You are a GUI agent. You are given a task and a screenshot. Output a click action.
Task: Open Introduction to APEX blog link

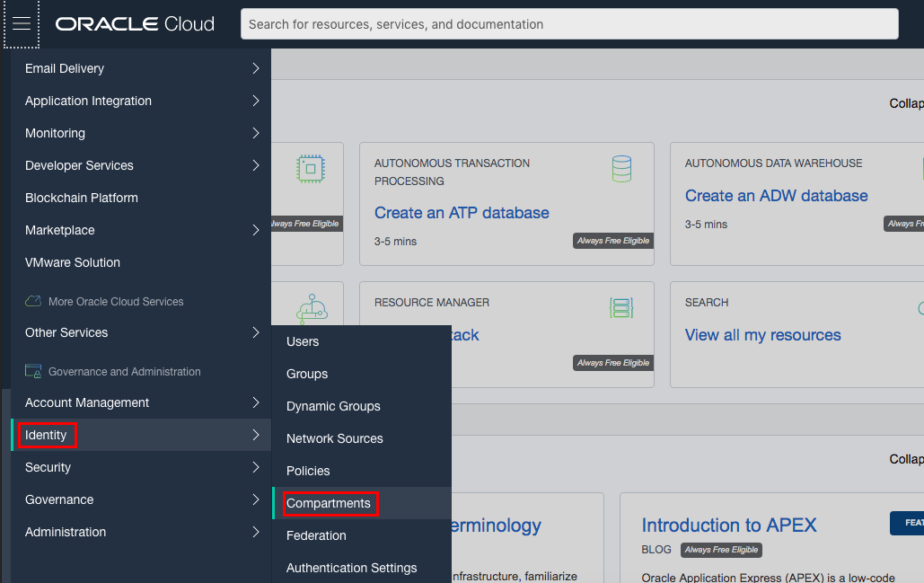(729, 526)
